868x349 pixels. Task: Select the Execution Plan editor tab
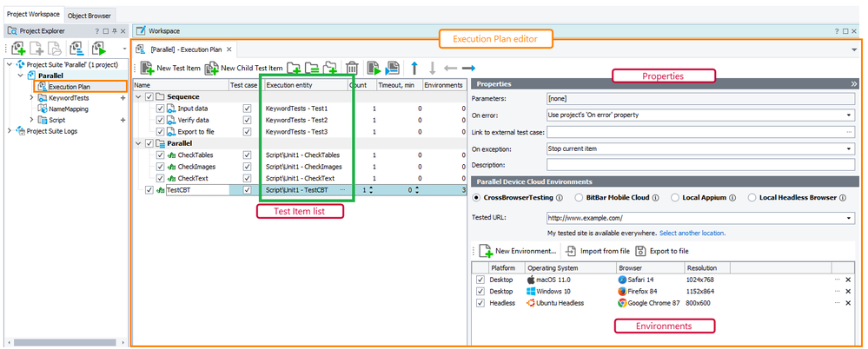tap(185, 49)
